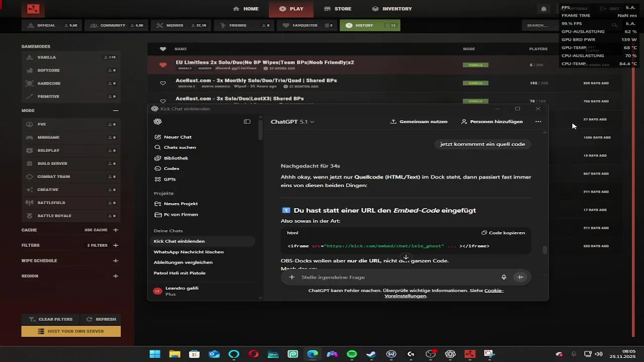This screenshot has height=362, width=644.
Task: Click Personen hinzufügen button
Action: 492,122
